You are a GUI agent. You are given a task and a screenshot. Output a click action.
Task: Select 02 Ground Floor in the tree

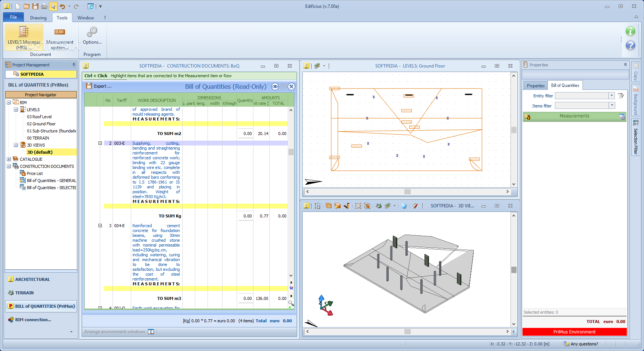click(x=41, y=124)
